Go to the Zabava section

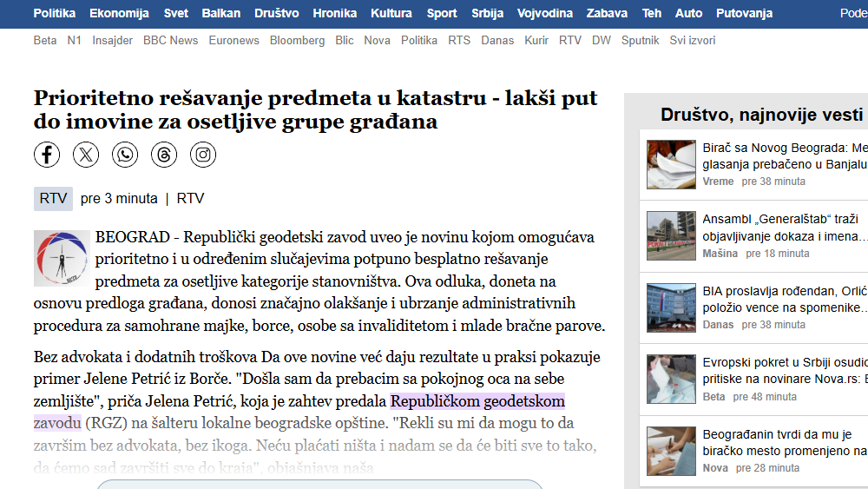click(607, 13)
